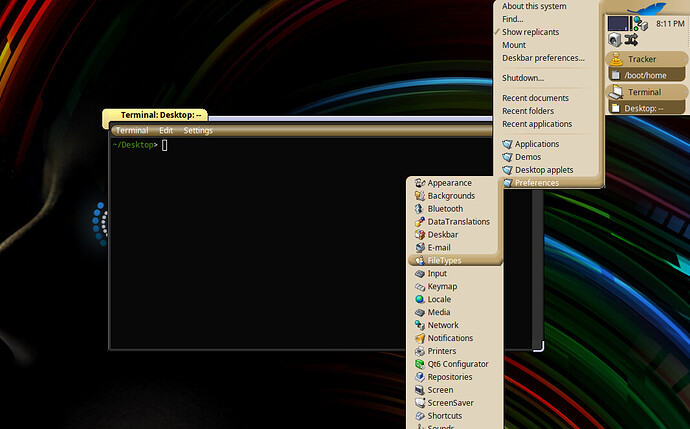Open the Settings menu in Terminal
The width and height of the screenshot is (690, 429).
[x=198, y=131]
